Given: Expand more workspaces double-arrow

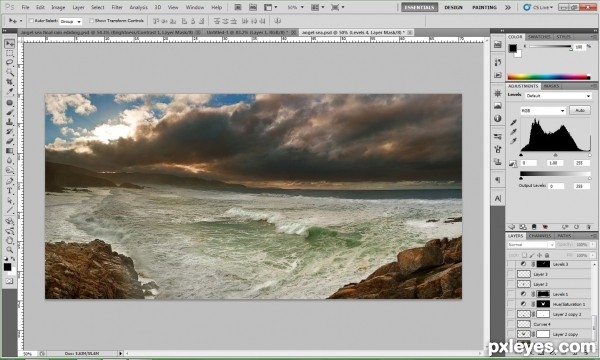Looking at the screenshot, I should click(508, 7).
